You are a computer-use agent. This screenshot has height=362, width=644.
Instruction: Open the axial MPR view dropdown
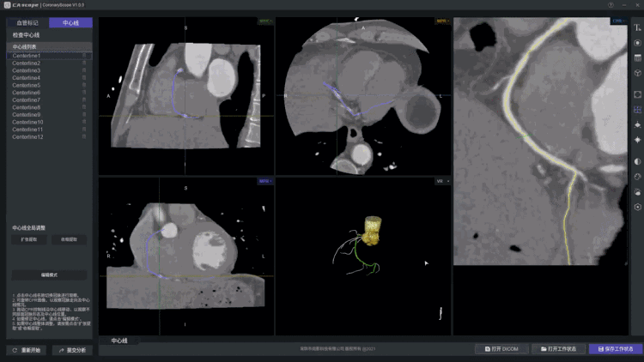[443, 21]
